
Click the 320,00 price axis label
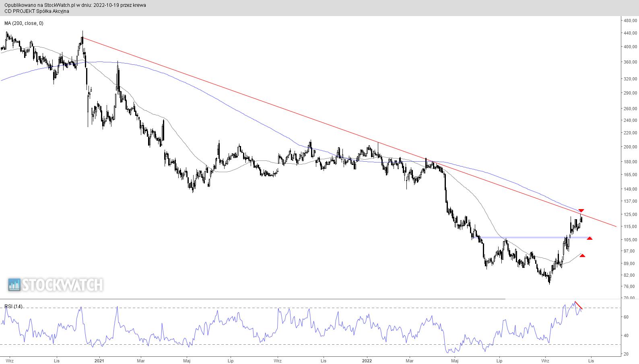tap(631, 79)
